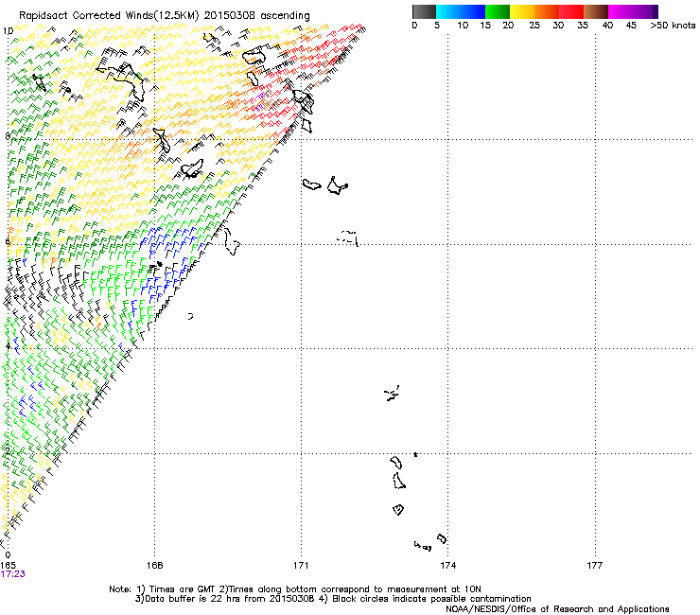Click the gray 0-5 knots color band

(424, 11)
